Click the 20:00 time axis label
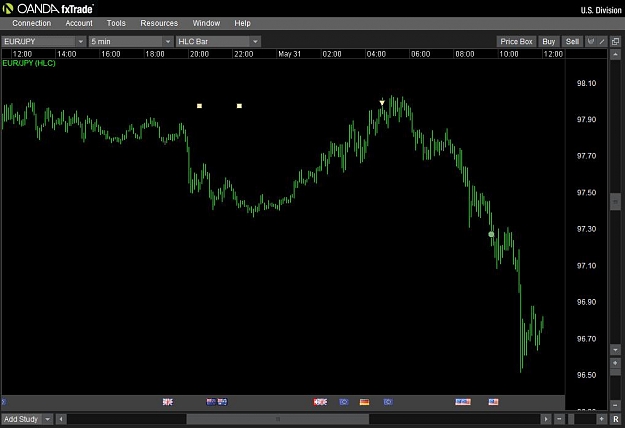Image resolution: width=625 pixels, height=428 pixels. tap(199, 54)
